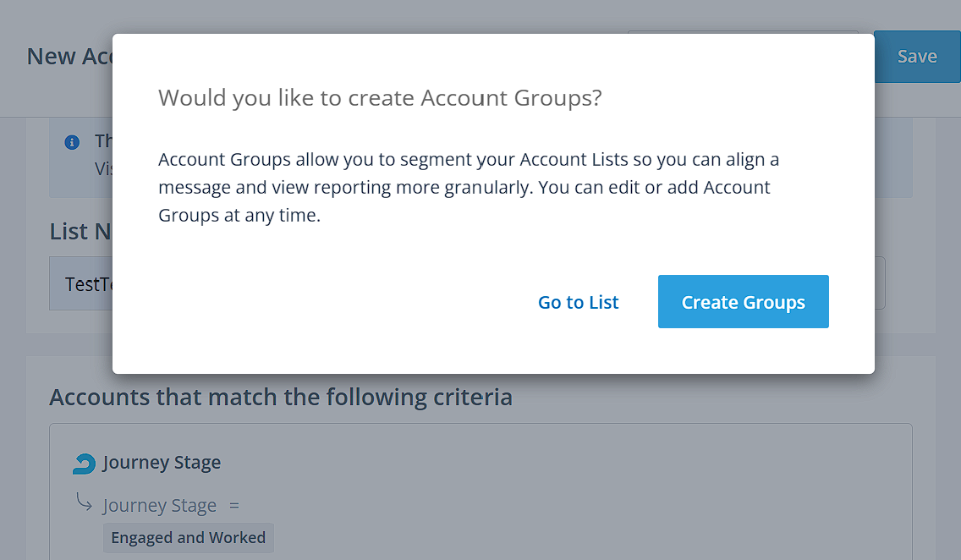Click the Create Groups button
Screen dimensions: 961x560
[743, 302]
